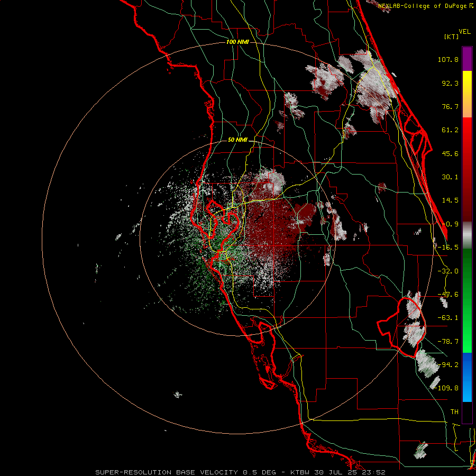The height and width of the screenshot is (476, 476).
Task: Select the 45.6 scale value
Action: tap(450, 153)
